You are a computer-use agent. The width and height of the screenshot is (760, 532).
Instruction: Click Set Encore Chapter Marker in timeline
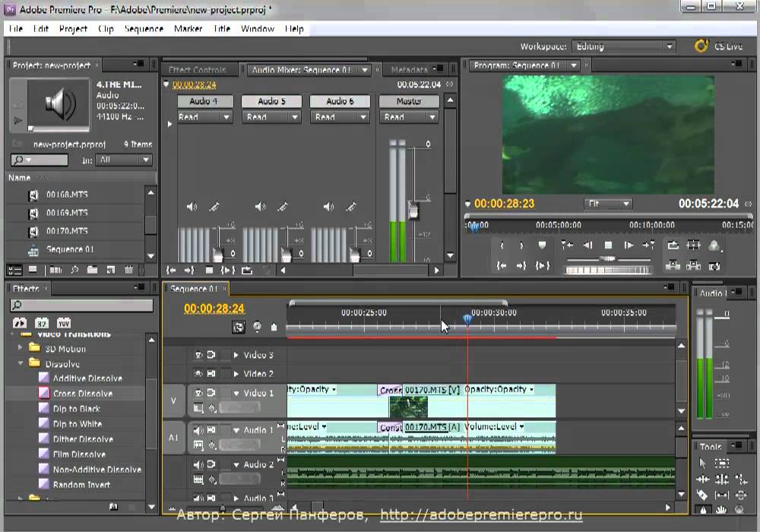pos(257,327)
